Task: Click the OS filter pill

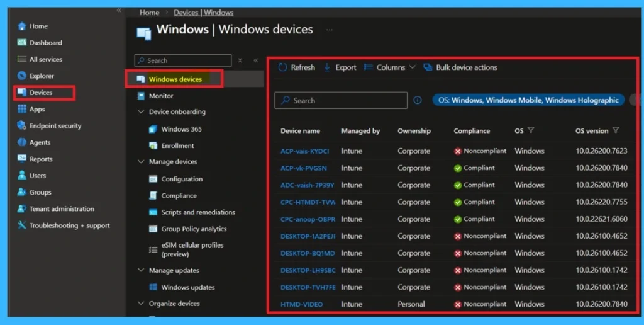Action: click(x=528, y=100)
